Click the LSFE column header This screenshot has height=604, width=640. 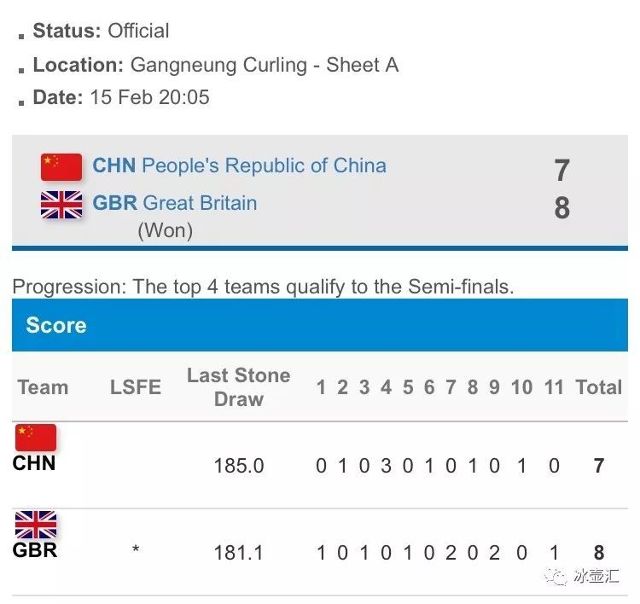click(136, 387)
